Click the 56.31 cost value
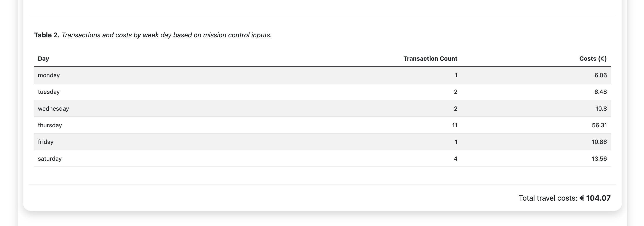 point(599,125)
